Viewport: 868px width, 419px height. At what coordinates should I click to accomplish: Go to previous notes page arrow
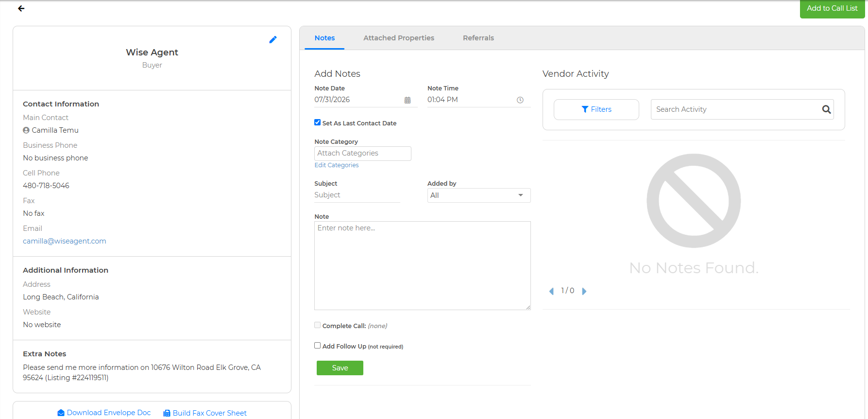[x=551, y=291]
